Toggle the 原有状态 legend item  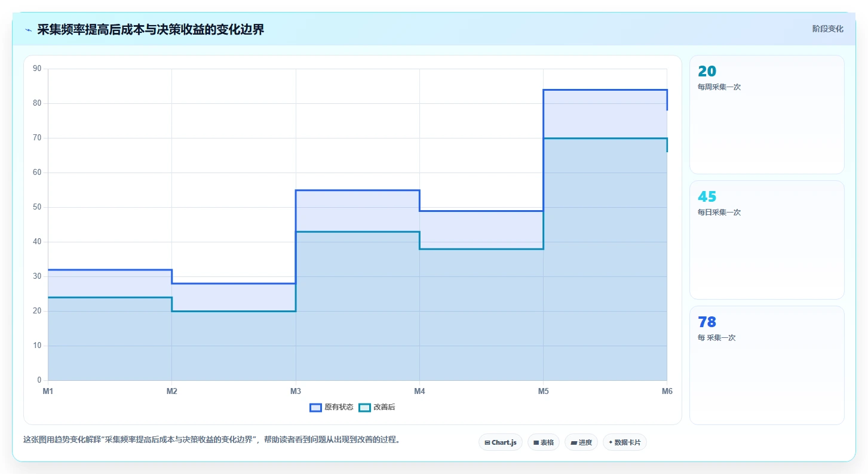click(x=332, y=407)
